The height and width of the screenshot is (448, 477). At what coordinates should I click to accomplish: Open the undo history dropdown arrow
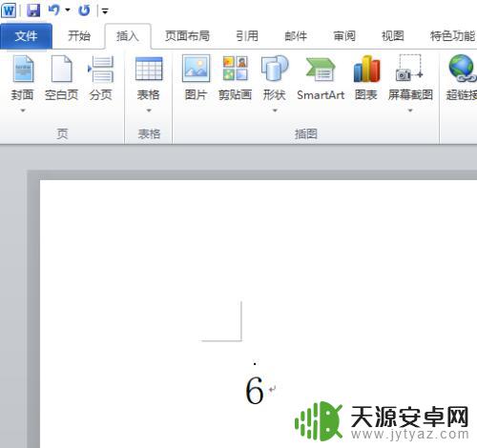click(68, 10)
